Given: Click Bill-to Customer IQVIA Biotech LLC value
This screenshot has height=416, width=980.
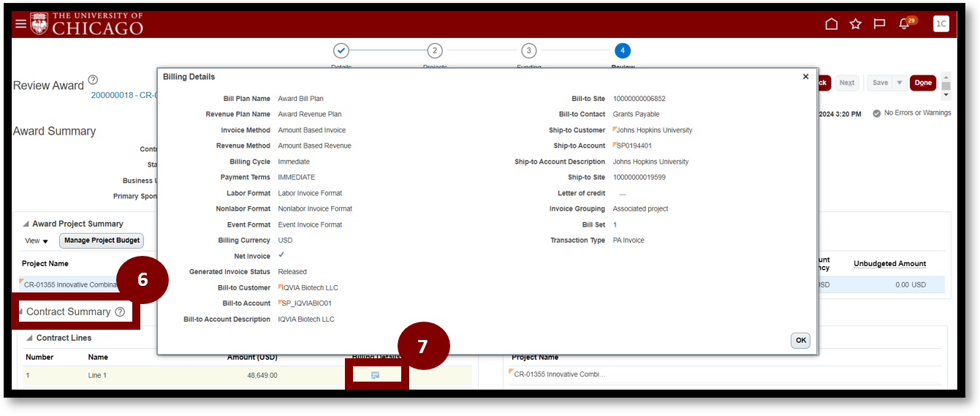Looking at the screenshot, I should point(310,287).
